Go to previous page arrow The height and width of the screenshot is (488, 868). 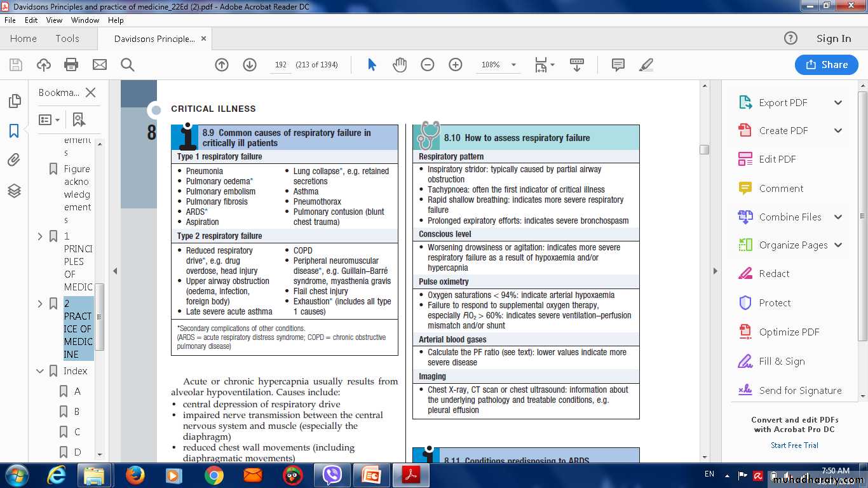(222, 65)
